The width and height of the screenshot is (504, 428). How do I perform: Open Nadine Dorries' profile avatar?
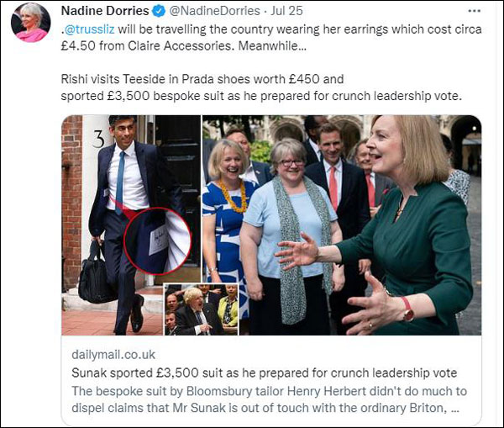[30, 22]
